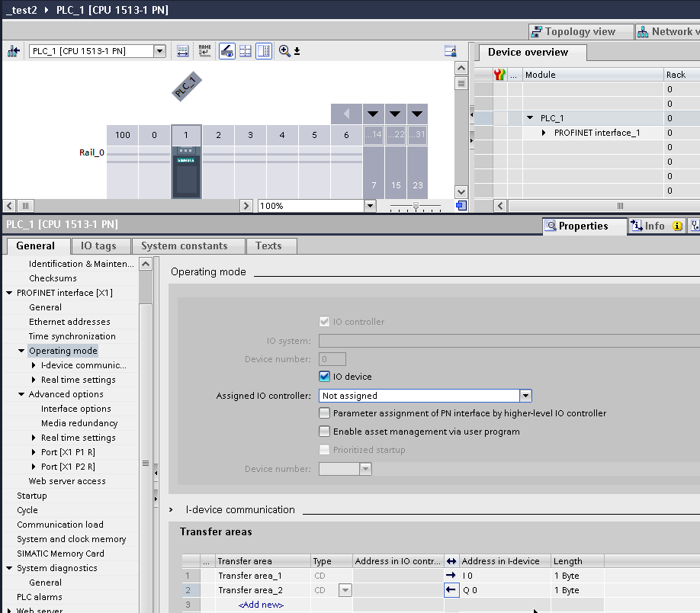Click the scroll-up arrow of the device view
The width and height of the screenshot is (700, 613).
[461, 69]
